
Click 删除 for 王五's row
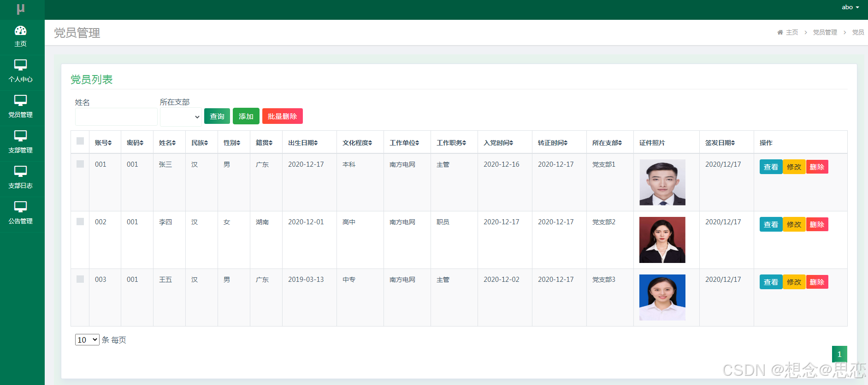[817, 282]
